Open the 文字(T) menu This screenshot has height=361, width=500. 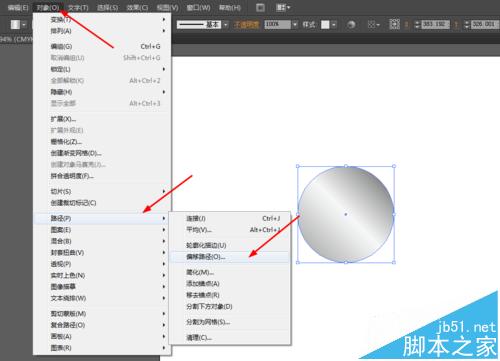pyautogui.click(x=78, y=7)
